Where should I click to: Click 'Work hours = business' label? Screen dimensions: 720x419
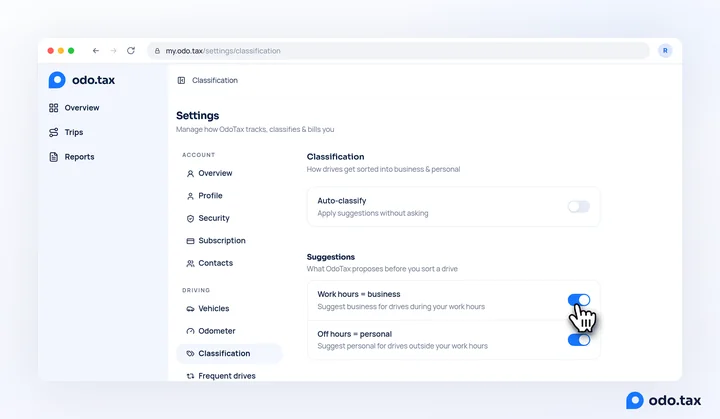pos(359,294)
